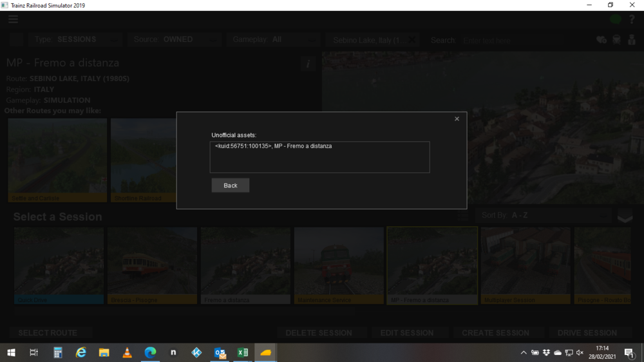
Task: Open Windows Task View
Action: coord(33,352)
